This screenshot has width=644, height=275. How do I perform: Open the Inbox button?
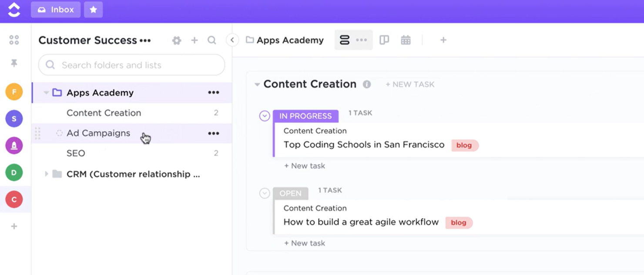[55, 10]
